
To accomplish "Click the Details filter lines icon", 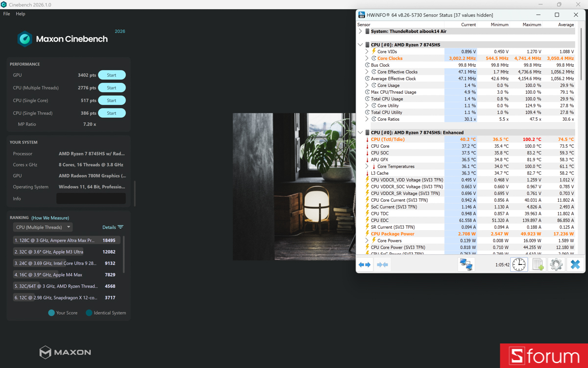I will 121,227.
